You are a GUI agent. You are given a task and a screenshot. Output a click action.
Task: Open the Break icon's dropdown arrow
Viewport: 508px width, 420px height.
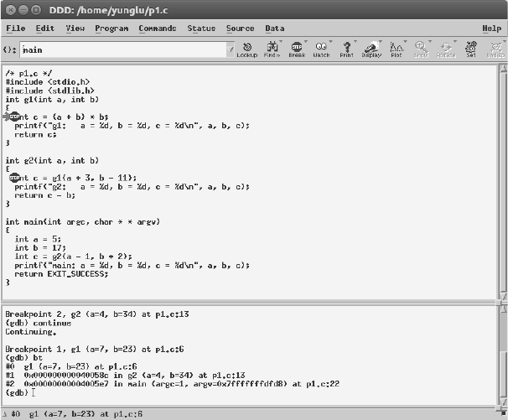[306, 41]
